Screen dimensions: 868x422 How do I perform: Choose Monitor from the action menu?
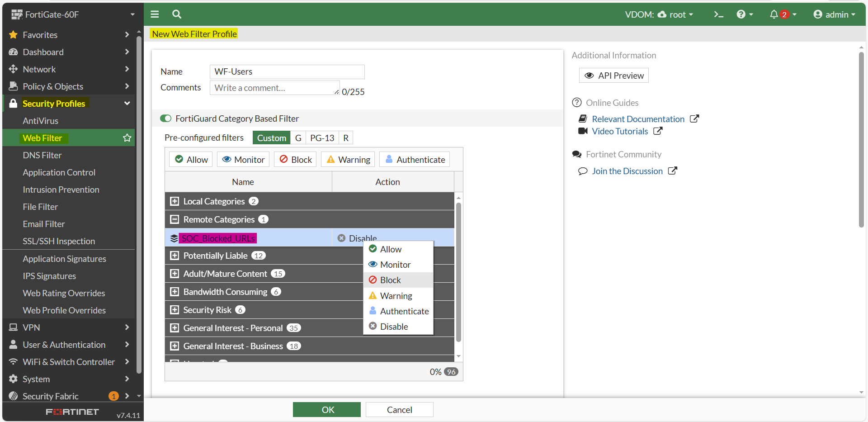point(398,265)
